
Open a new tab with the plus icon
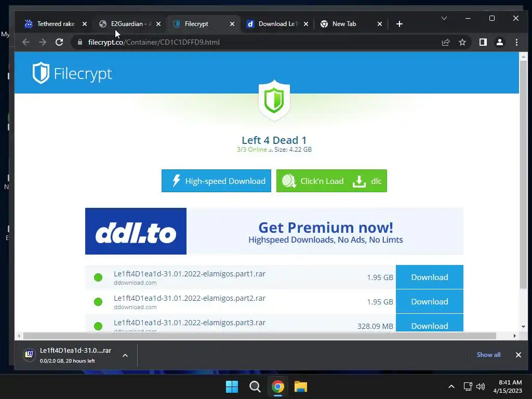400,24
